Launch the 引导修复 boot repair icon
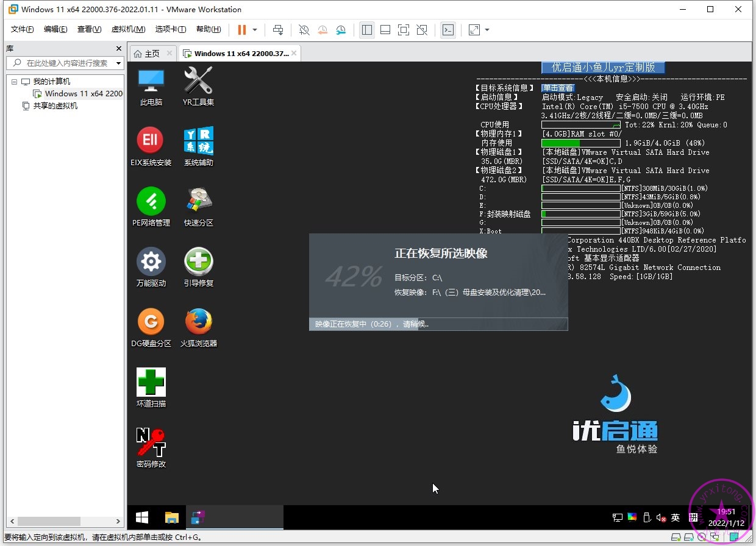The image size is (756, 546). tap(198, 267)
